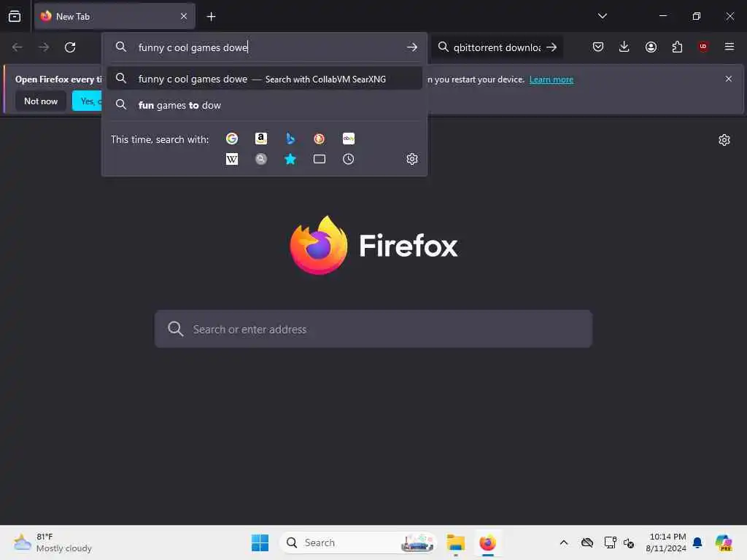Select the New Tab tab
Screen dimensions: 747x560
(x=115, y=17)
